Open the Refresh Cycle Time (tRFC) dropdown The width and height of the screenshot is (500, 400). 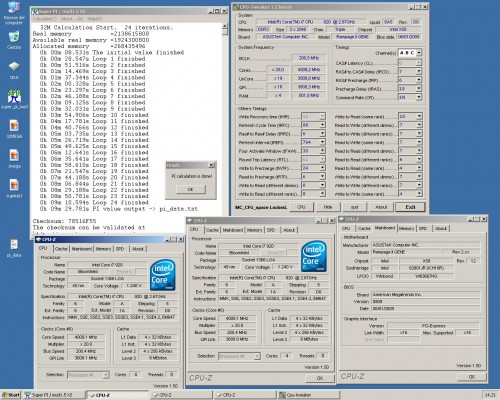coord(322,125)
